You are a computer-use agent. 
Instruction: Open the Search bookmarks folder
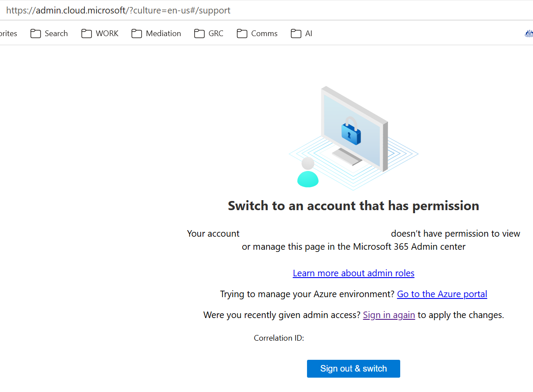point(49,34)
